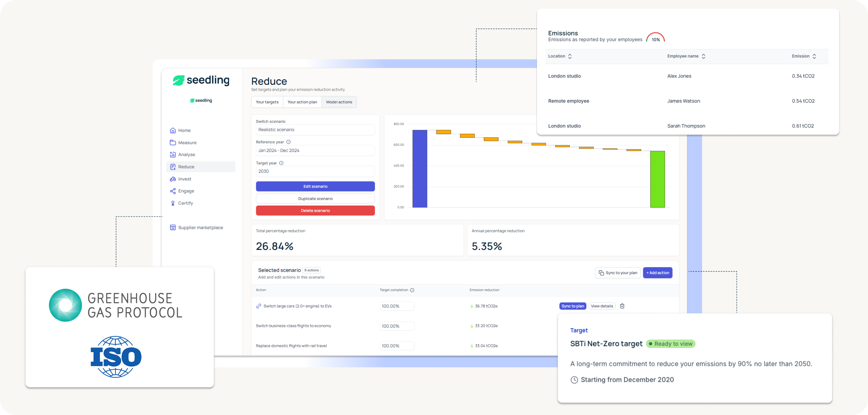Screen dimensions: 868x415
Task: Open the Measure folder icon
Action: coord(173,142)
